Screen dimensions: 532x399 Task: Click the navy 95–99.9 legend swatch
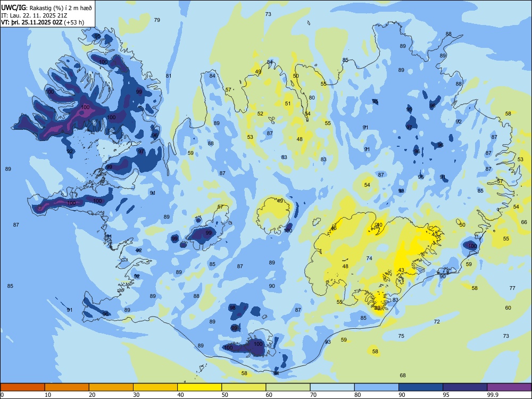[x=465, y=387]
